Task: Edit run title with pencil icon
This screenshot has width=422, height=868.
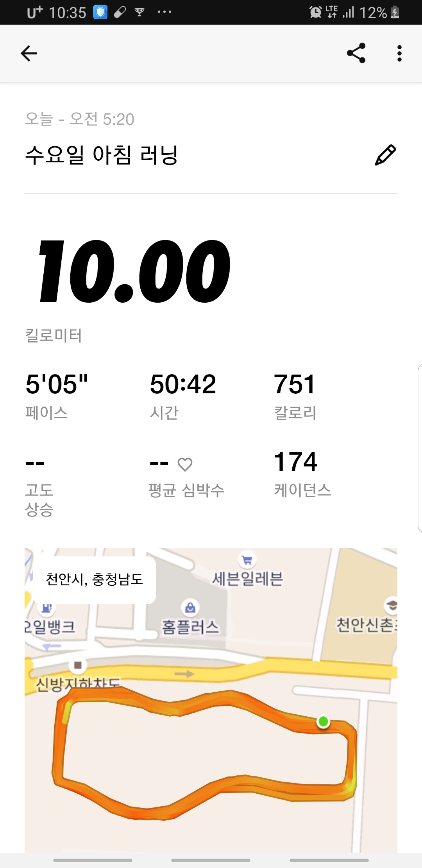Action: point(385,155)
